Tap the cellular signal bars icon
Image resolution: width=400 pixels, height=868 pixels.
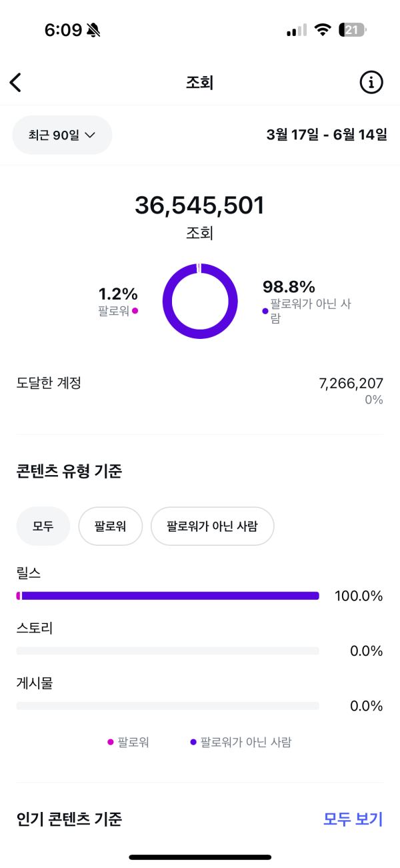297,30
